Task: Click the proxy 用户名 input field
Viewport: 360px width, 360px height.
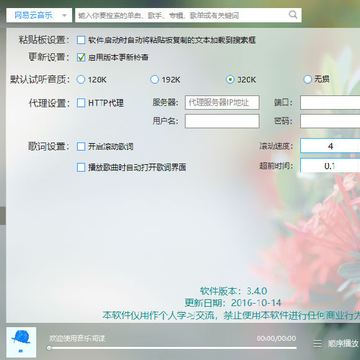Action: (x=222, y=121)
